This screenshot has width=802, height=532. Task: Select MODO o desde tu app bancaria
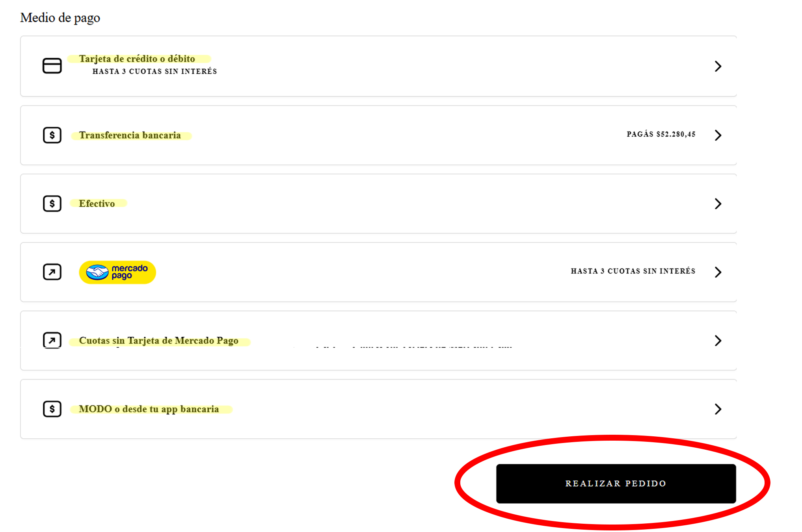[x=149, y=409]
